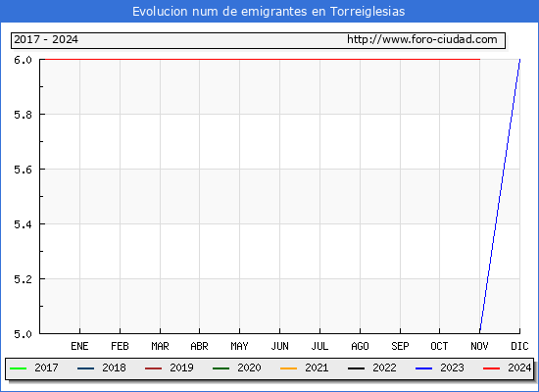Click the FEB month label

pos(120,346)
